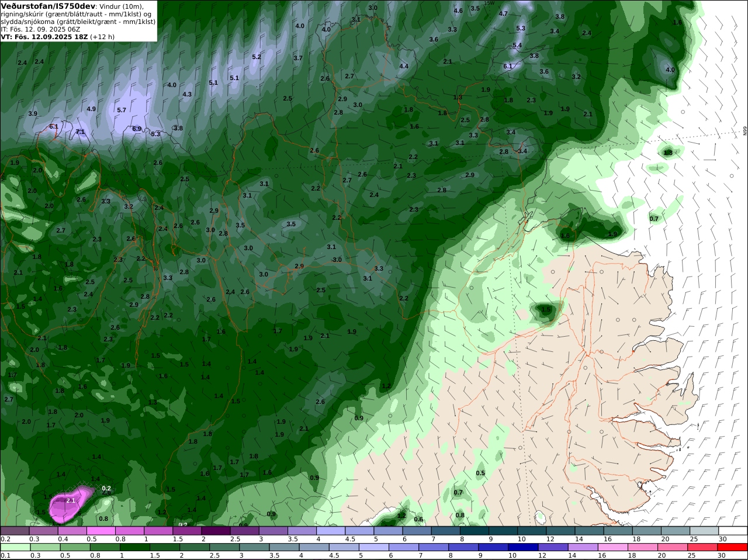The width and height of the screenshot is (748, 560).
Task: Click the 5.4 precipitation label
Action: [x=517, y=45]
